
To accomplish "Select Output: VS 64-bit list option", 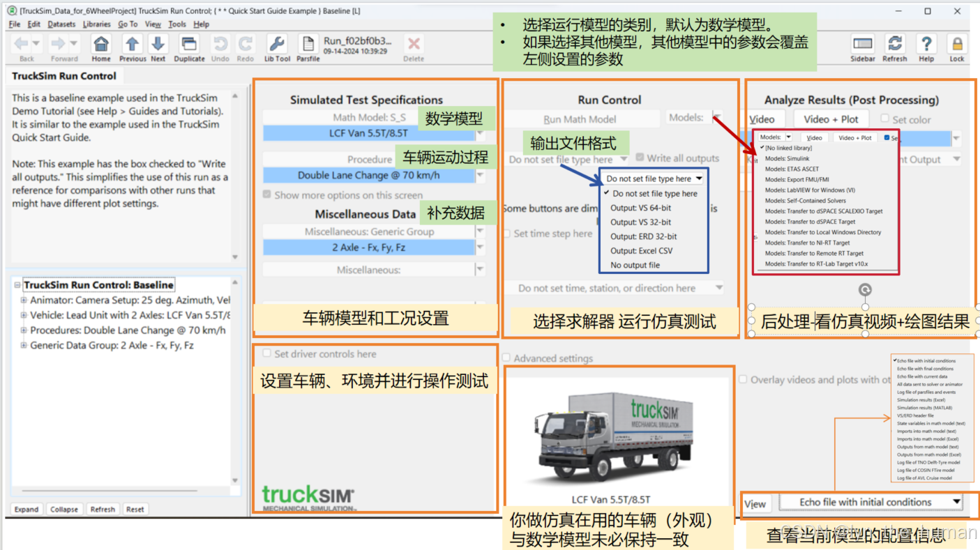I will [x=641, y=208].
